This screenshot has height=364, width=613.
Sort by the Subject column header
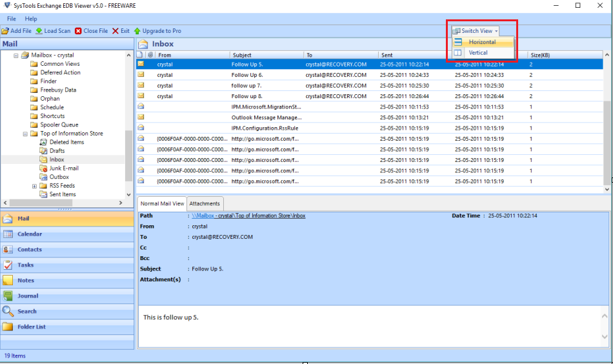[x=266, y=55]
